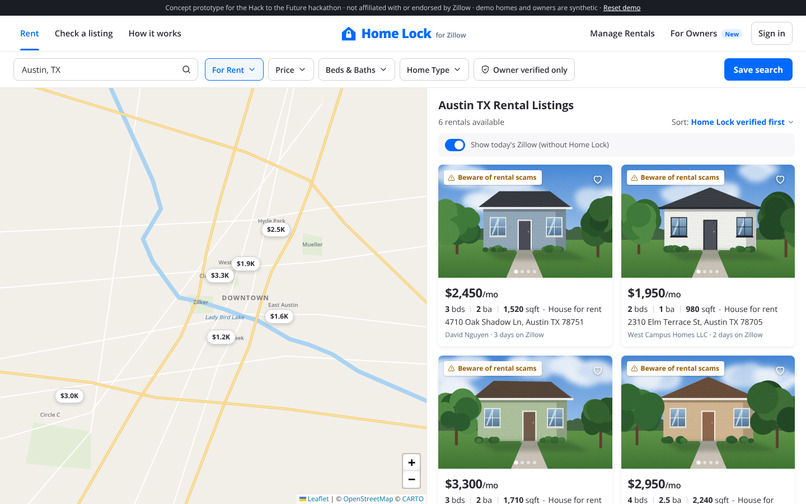The height and width of the screenshot is (504, 806).
Task: Select the Rent tab
Action: (29, 33)
